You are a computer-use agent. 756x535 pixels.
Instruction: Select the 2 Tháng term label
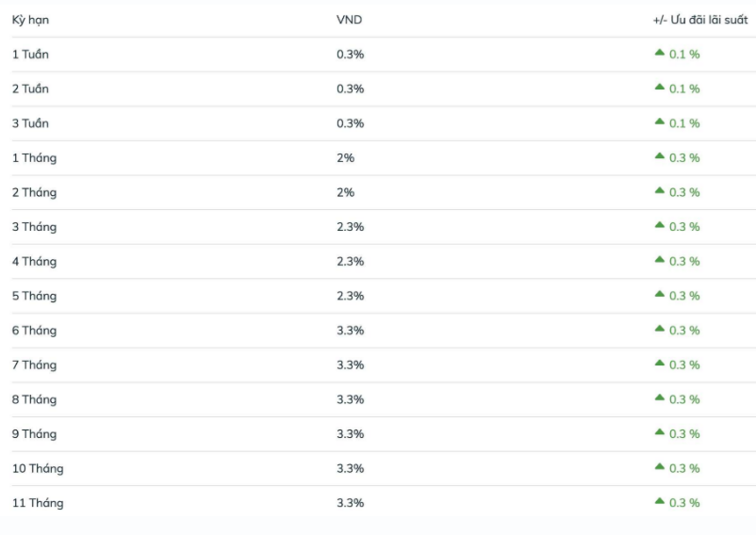[x=34, y=192]
